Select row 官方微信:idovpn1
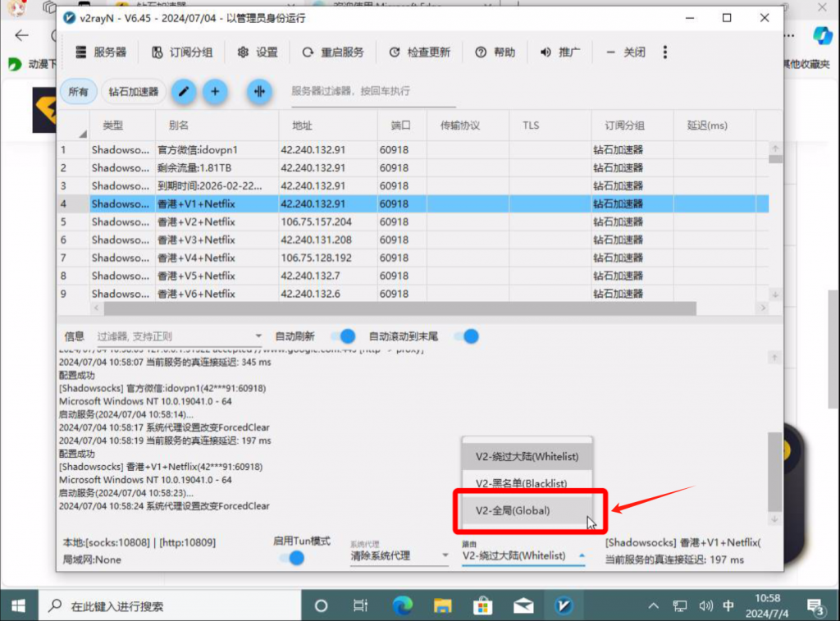Viewport: 840px width, 621px height. pyautogui.click(x=413, y=150)
